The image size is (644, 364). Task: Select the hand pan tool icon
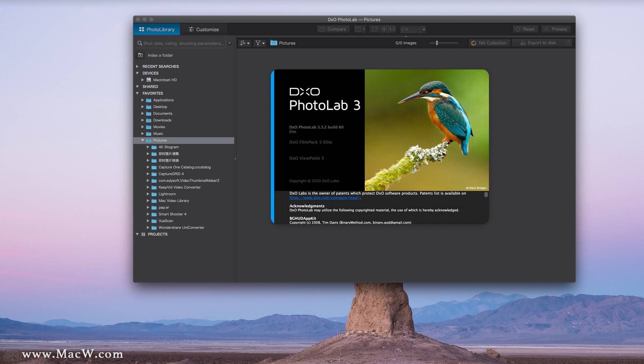(x=384, y=29)
